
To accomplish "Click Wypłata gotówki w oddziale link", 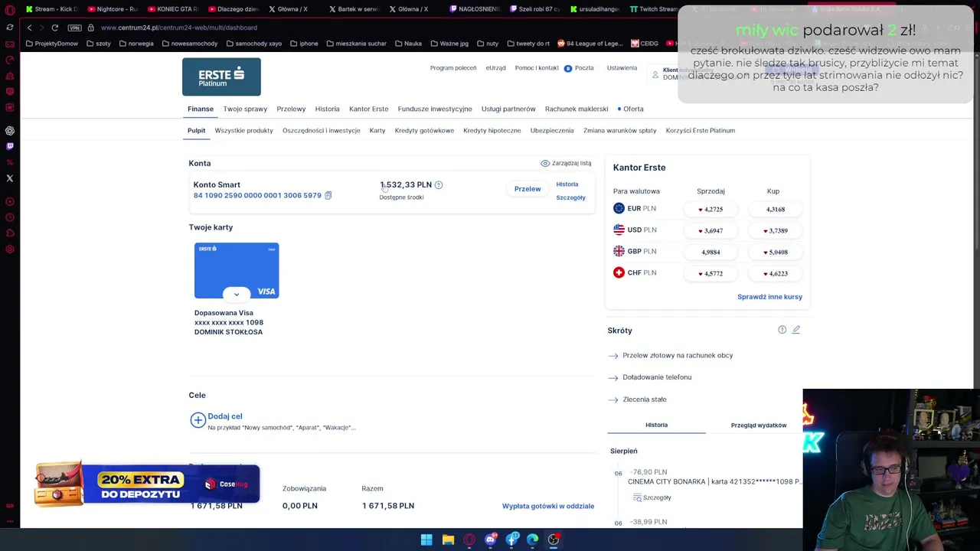I will [548, 507].
